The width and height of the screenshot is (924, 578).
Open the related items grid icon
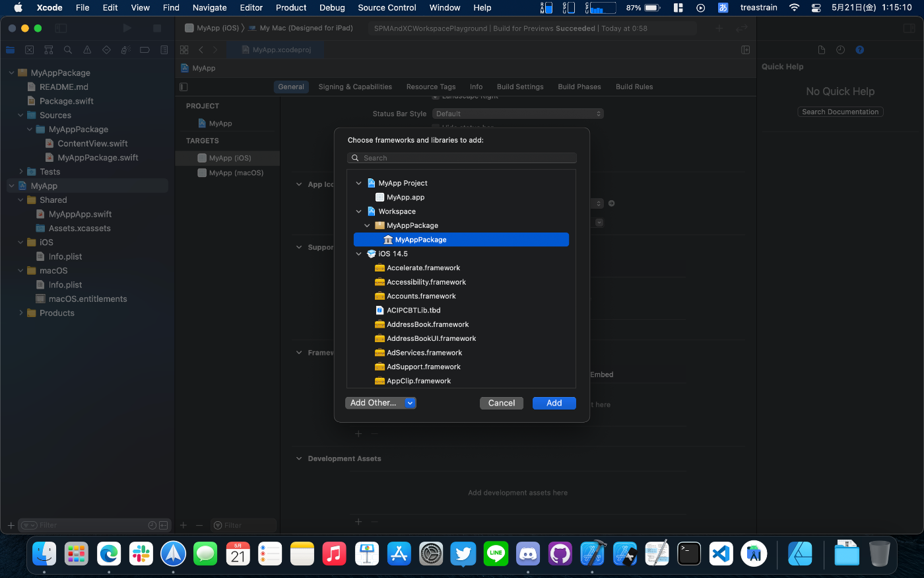[184, 50]
